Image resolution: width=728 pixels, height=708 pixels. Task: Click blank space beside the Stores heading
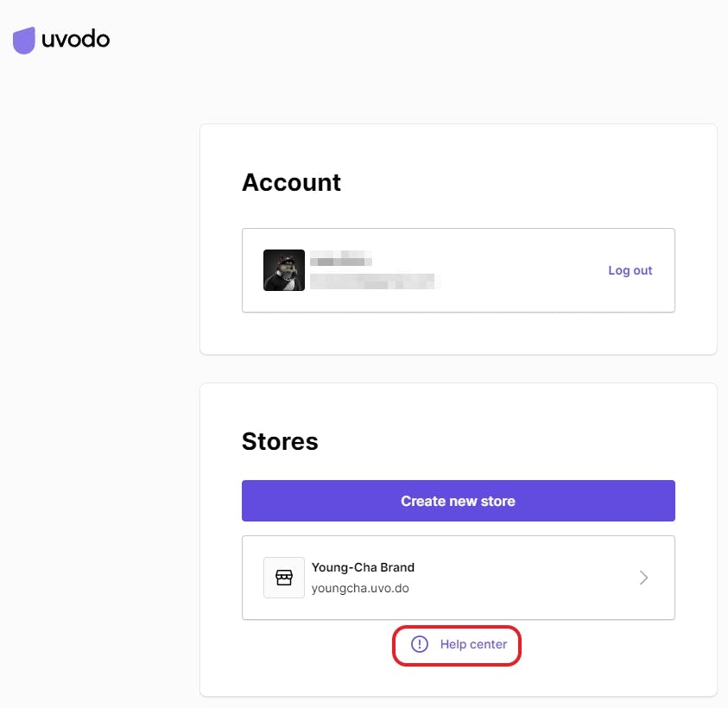tap(518, 440)
